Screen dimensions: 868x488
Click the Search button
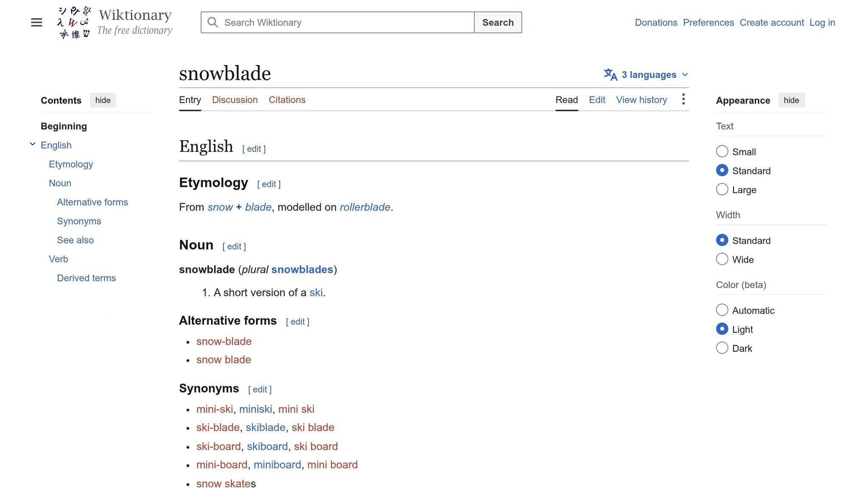pyautogui.click(x=498, y=22)
